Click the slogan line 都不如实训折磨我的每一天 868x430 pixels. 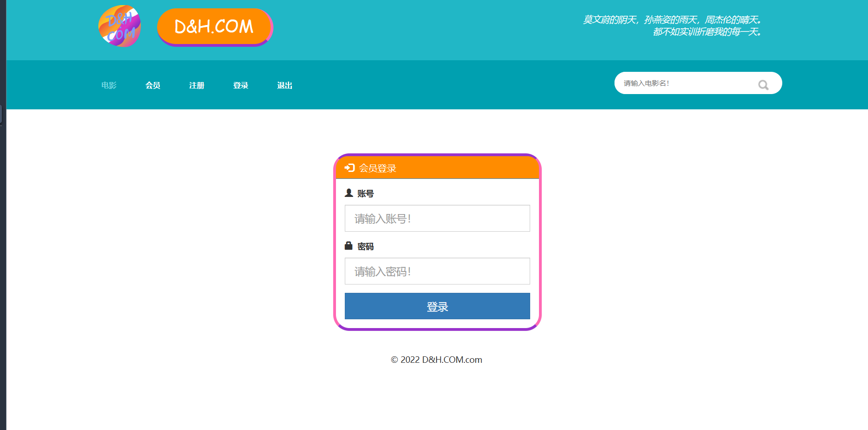pos(708,32)
